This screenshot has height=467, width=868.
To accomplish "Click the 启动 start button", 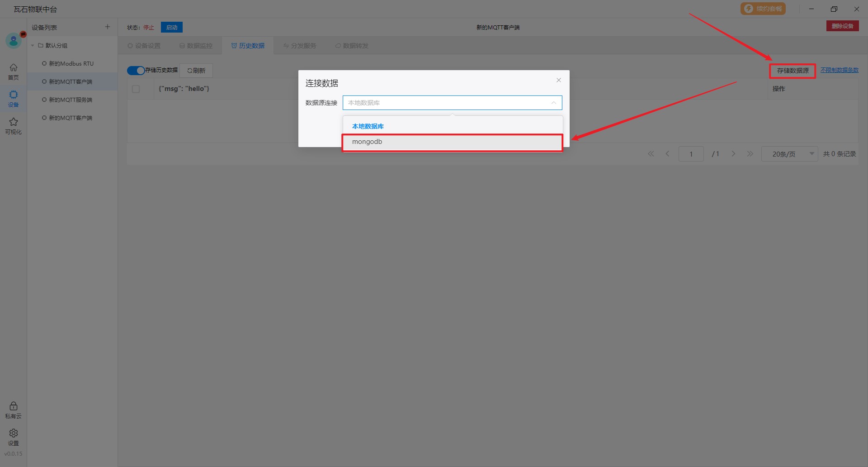I will click(172, 28).
